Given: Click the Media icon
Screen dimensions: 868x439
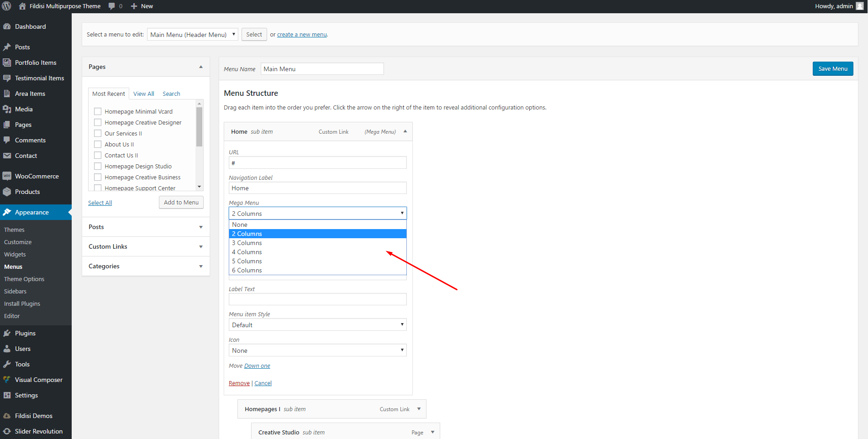Looking at the screenshot, I should 7,109.
